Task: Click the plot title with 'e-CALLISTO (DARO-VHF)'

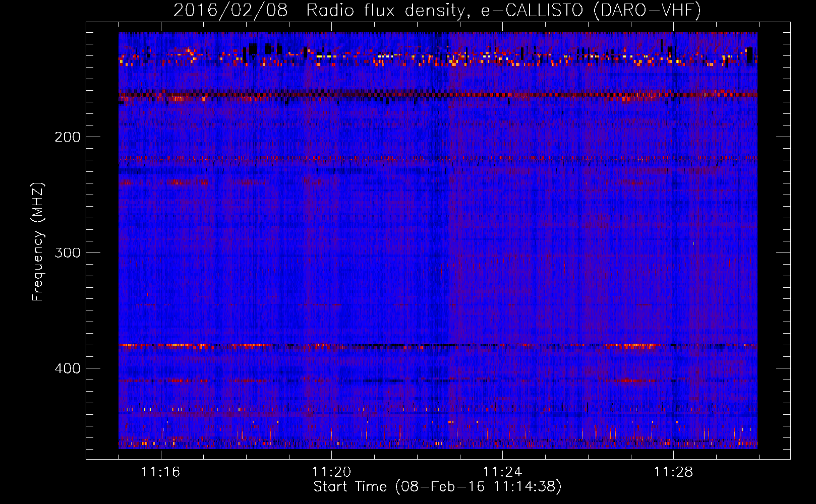Action: coord(437,10)
